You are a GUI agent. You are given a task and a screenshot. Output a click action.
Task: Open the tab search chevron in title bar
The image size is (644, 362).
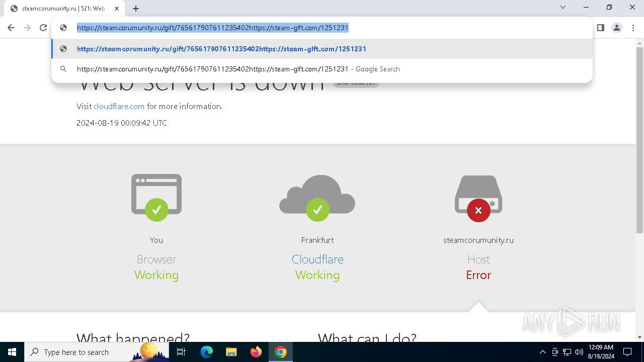[563, 7]
